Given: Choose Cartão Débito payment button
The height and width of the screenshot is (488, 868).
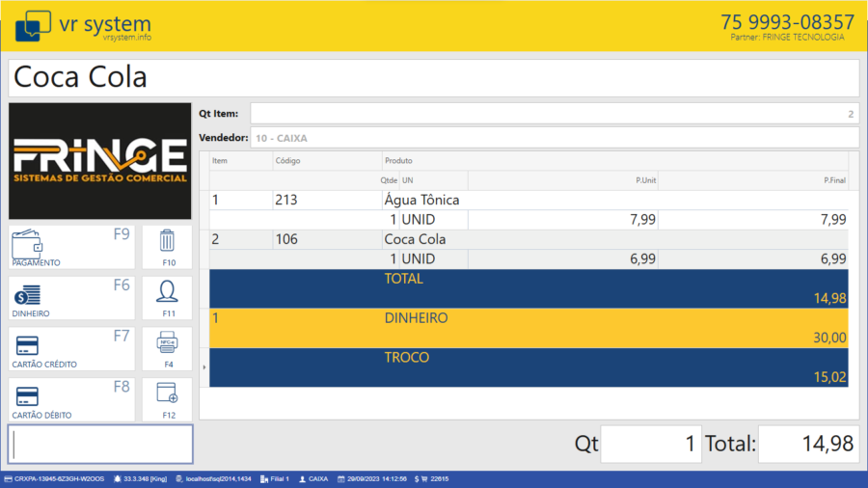Looking at the screenshot, I should coord(71,398).
